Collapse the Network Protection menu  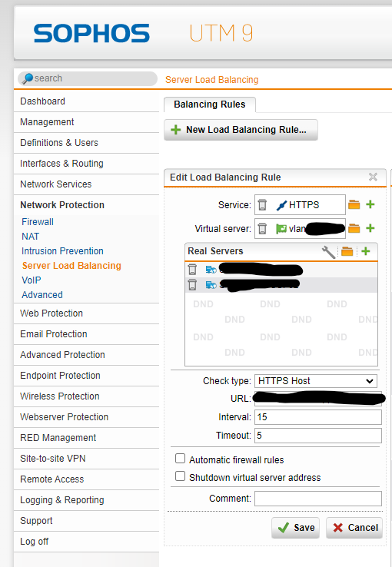click(86, 205)
